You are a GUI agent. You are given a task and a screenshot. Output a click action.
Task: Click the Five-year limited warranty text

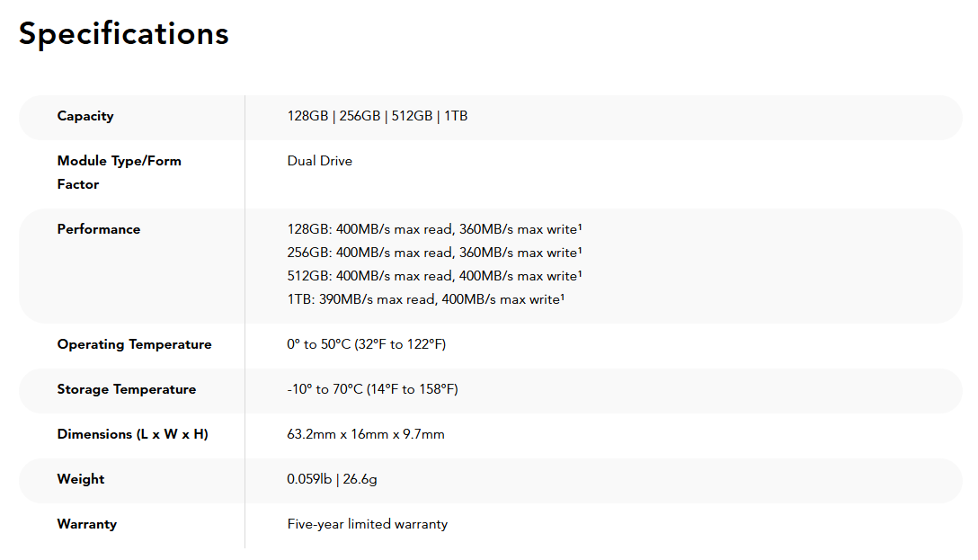[368, 524]
